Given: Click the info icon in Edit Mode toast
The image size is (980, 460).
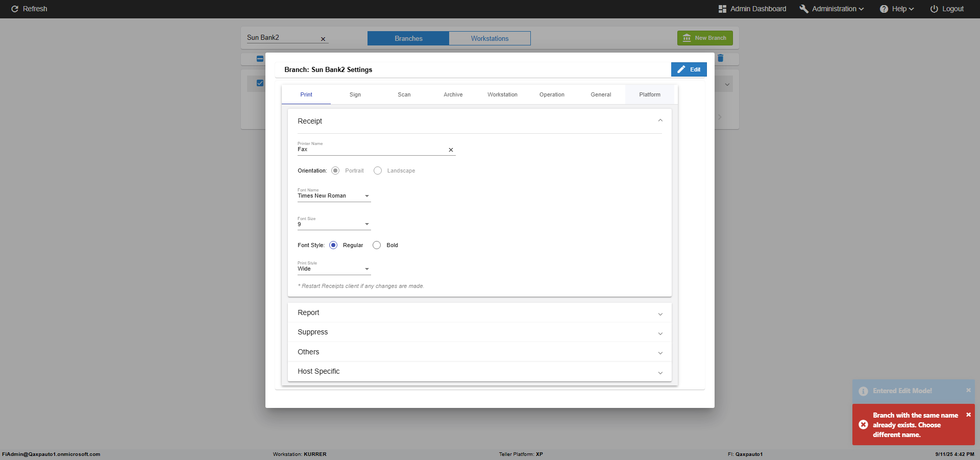Looking at the screenshot, I should tap(863, 391).
